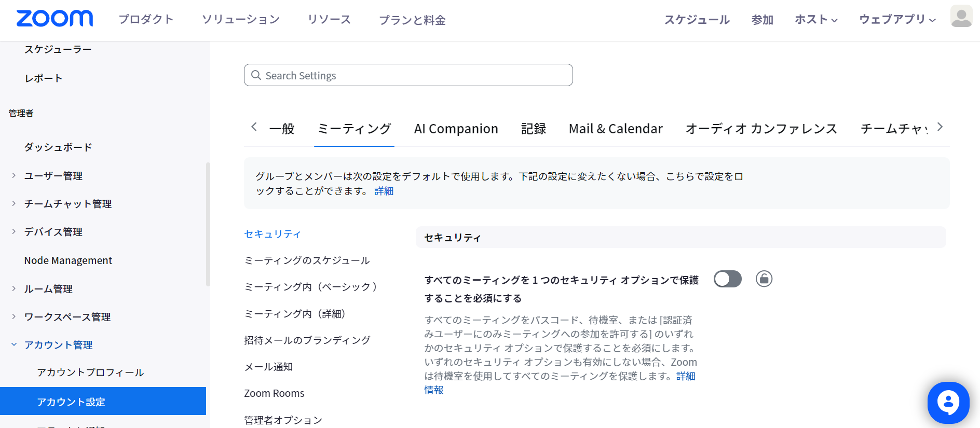Switch to the ミーティング tab
The width and height of the screenshot is (980, 428).
coord(354,129)
